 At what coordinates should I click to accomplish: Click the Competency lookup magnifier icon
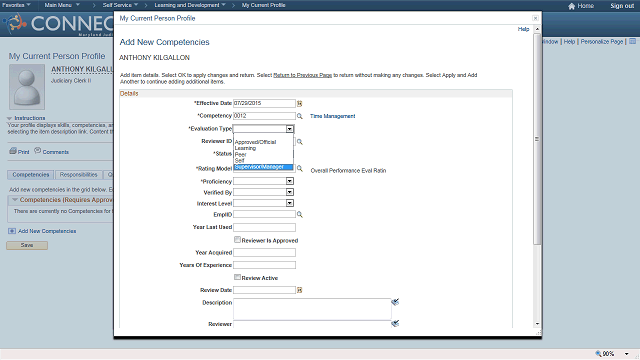[x=300, y=116]
